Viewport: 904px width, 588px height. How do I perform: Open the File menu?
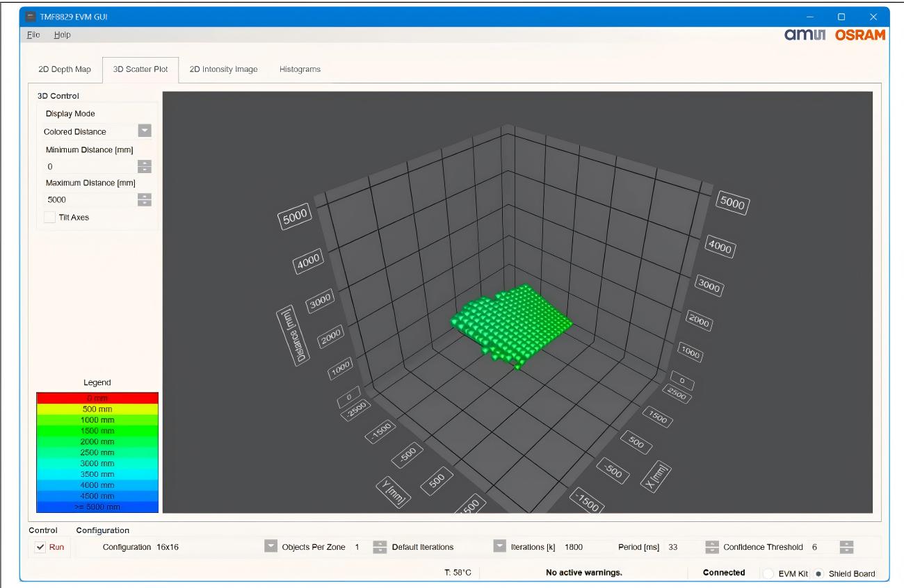click(33, 35)
